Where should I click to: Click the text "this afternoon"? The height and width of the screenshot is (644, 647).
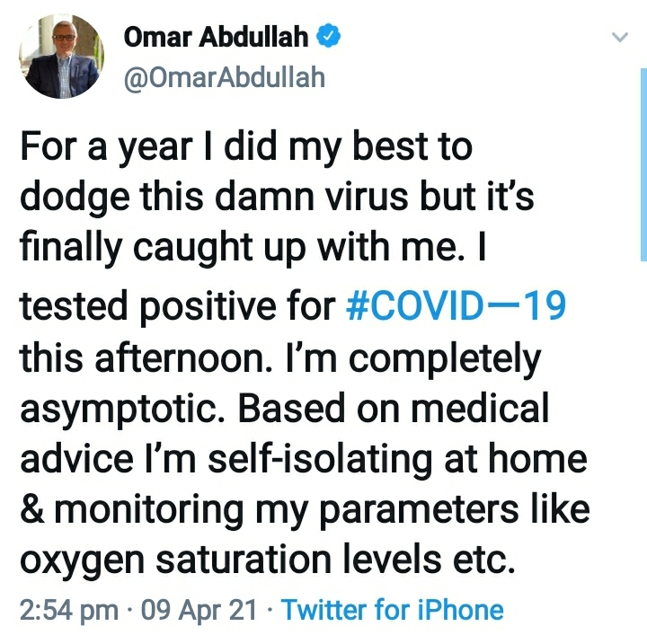click(x=135, y=357)
